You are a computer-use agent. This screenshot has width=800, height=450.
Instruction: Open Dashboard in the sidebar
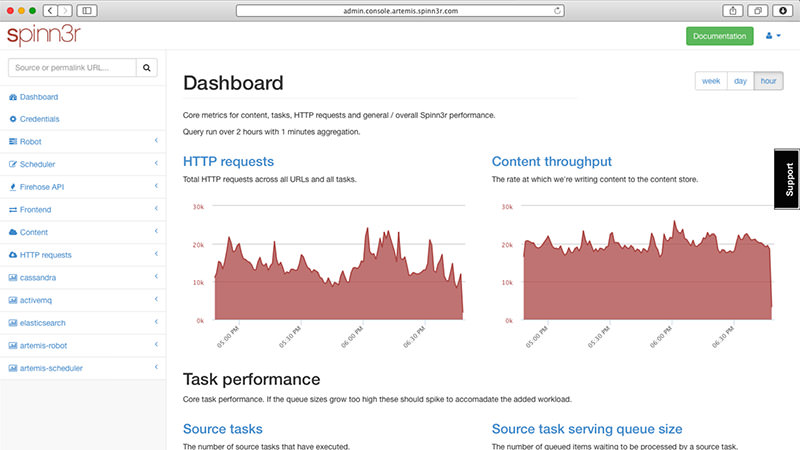click(39, 97)
